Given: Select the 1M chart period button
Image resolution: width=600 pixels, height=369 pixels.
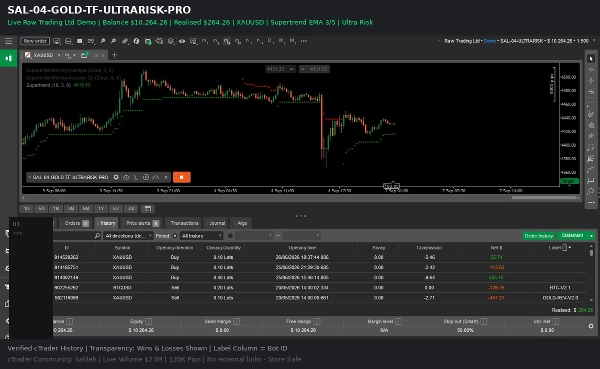Looking at the screenshot, I should point(56,209).
